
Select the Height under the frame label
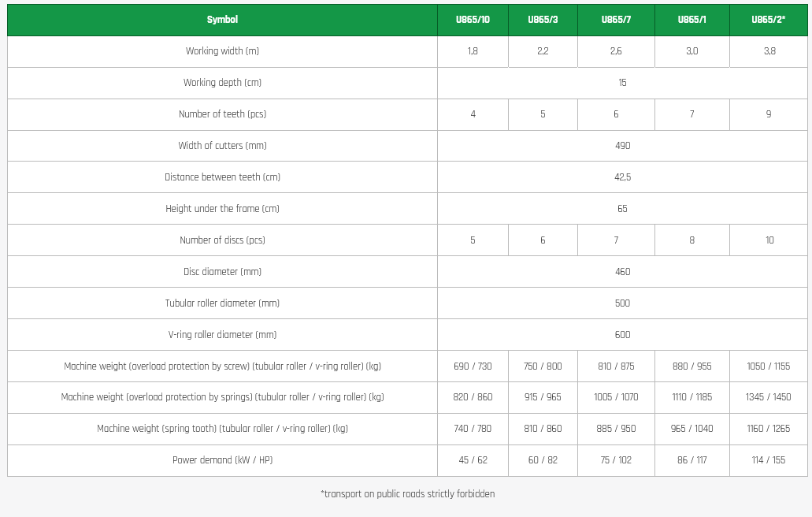222,209
